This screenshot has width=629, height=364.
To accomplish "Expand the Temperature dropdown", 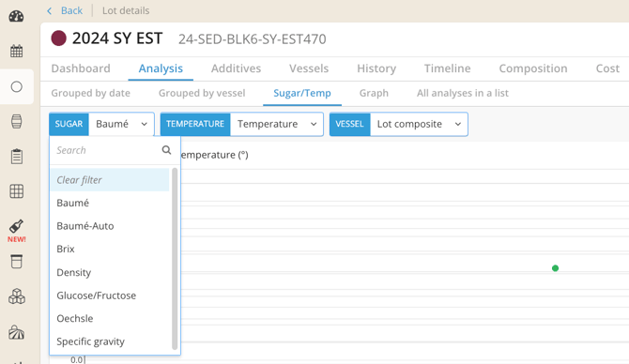I will coord(276,124).
